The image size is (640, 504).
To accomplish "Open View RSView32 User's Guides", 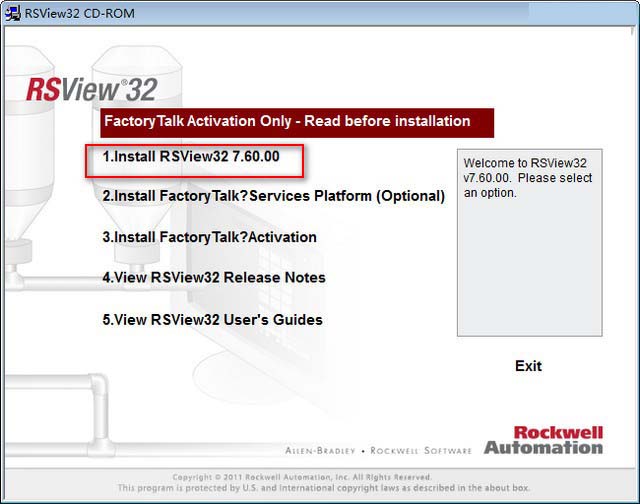I will 212,320.
